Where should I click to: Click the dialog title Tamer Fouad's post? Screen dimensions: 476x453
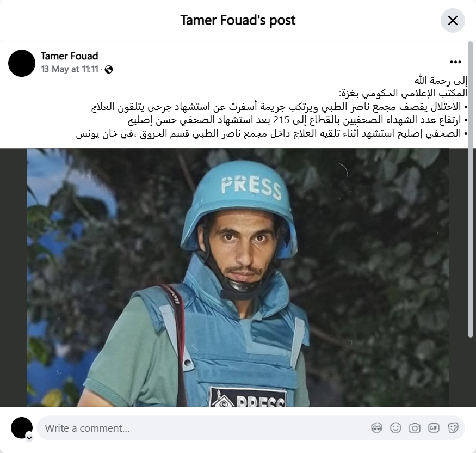[238, 20]
